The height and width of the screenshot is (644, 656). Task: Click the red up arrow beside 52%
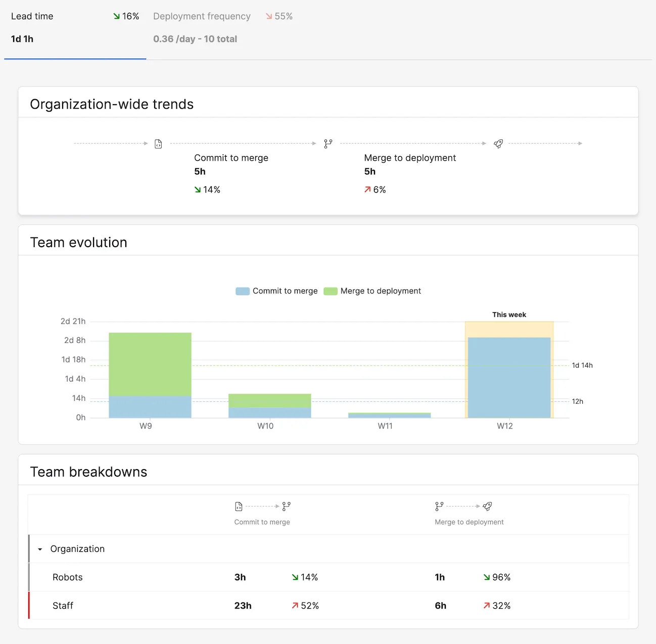click(295, 606)
